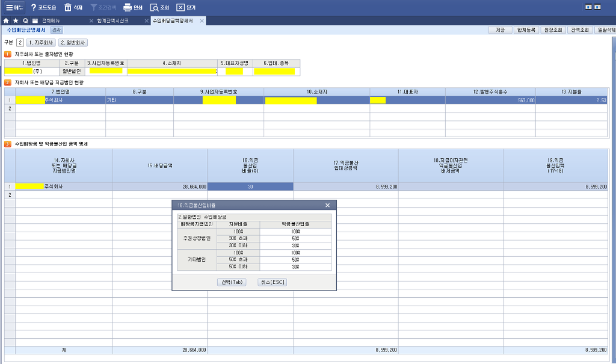The image size is (616, 364).
Task: Select the 30% 이하 row in popup
Action: pos(238,245)
